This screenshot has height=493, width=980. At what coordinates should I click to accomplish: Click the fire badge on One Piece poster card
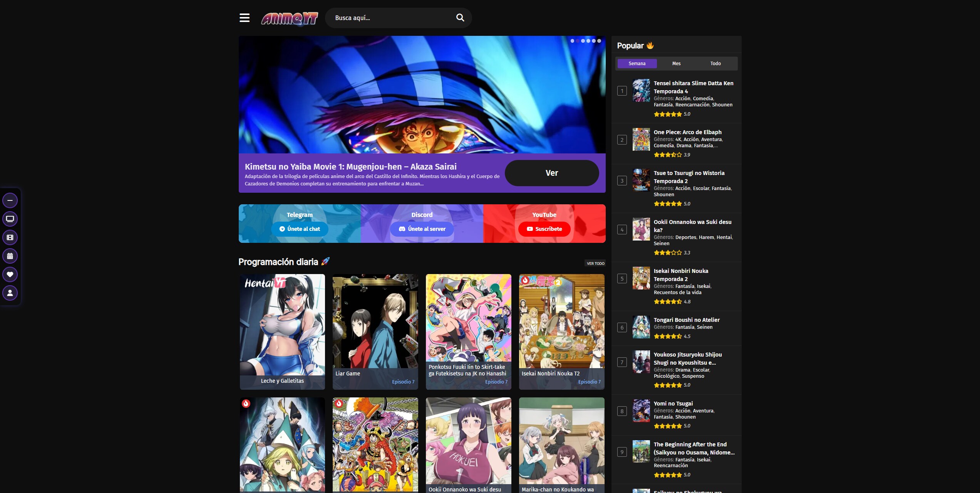pyautogui.click(x=339, y=403)
